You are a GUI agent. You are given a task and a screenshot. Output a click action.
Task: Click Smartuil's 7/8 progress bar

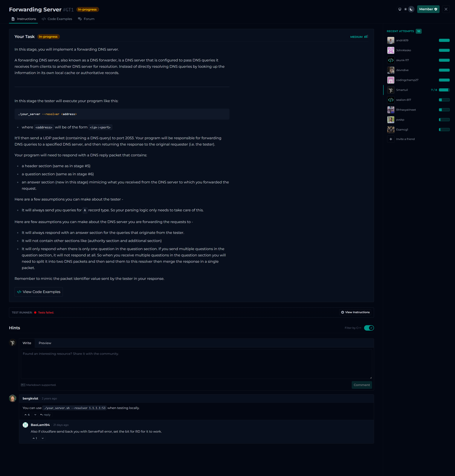point(444,90)
